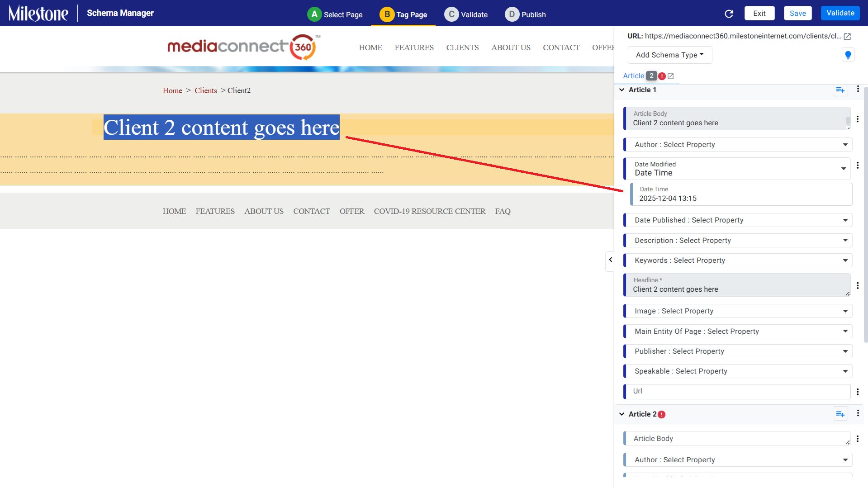Open Speakable Select Property dropdown

(x=738, y=371)
